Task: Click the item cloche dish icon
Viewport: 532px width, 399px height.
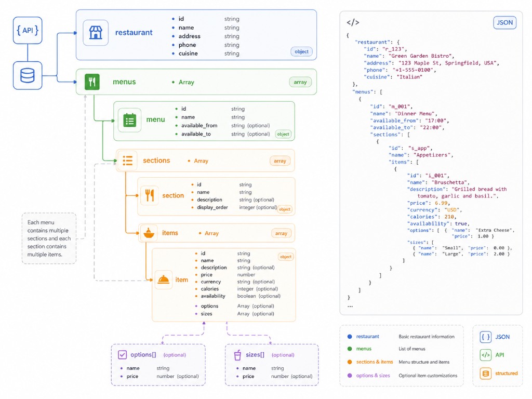Action: (x=164, y=280)
